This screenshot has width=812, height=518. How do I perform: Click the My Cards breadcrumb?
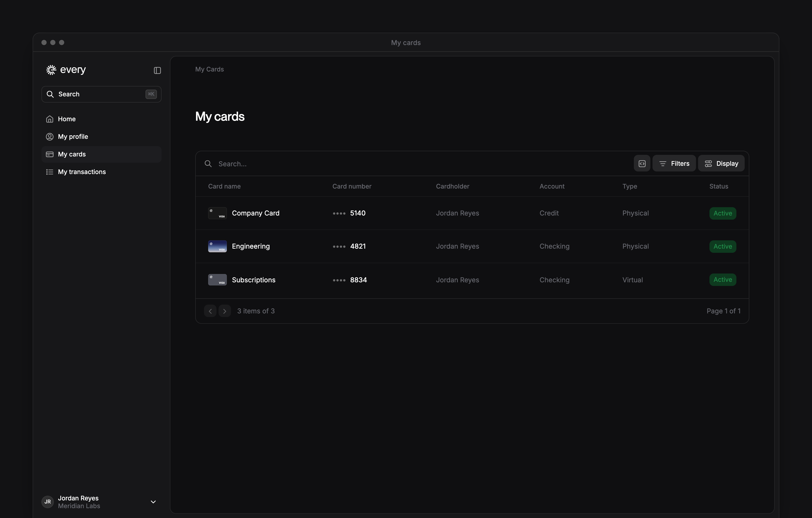click(209, 69)
